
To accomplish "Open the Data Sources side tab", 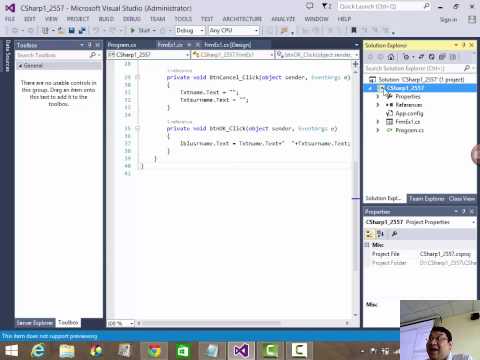I will point(8,56).
